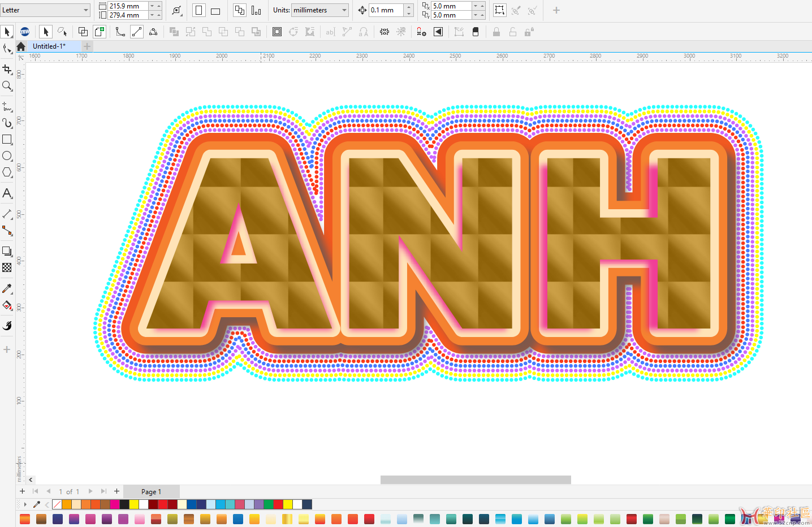Click the Mesh World globe icon

24,32
